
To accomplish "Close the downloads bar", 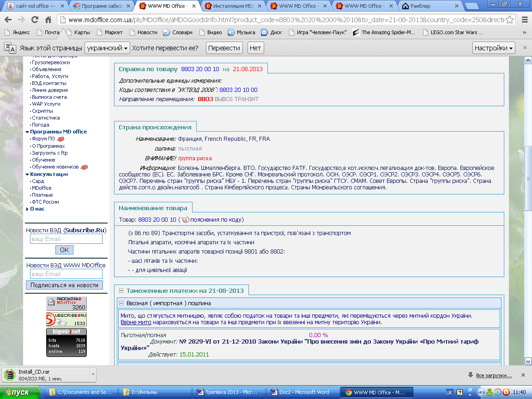I will (x=523, y=375).
